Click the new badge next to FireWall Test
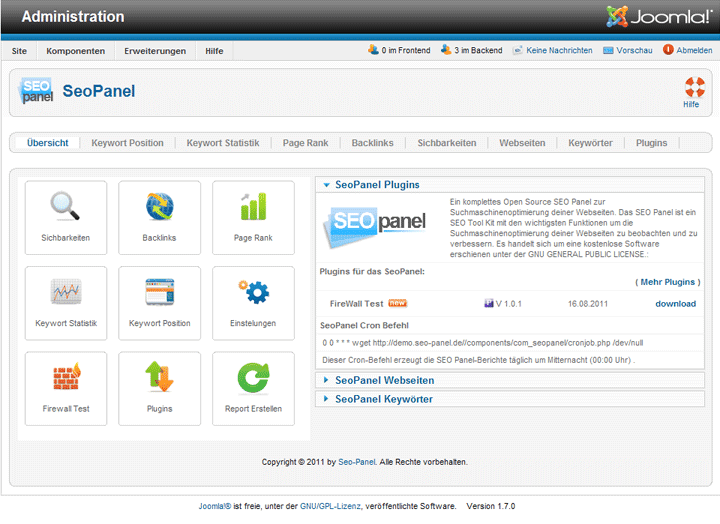 pos(398,303)
